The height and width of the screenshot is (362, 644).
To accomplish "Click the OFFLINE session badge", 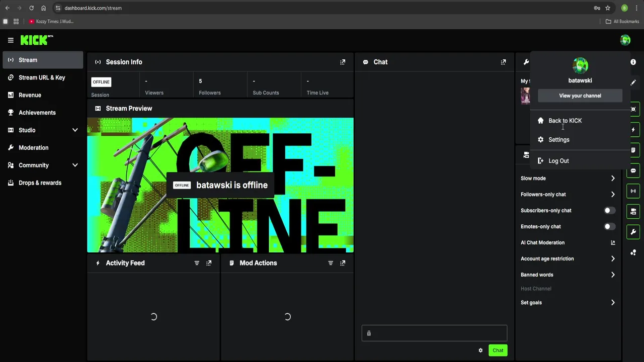I will 101,82.
